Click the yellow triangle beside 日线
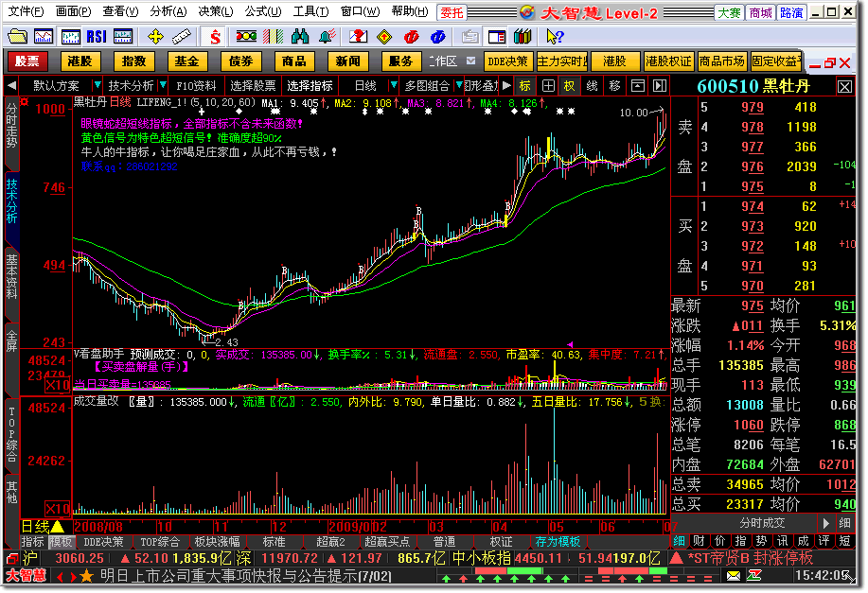The height and width of the screenshot is (593, 868). point(58,527)
